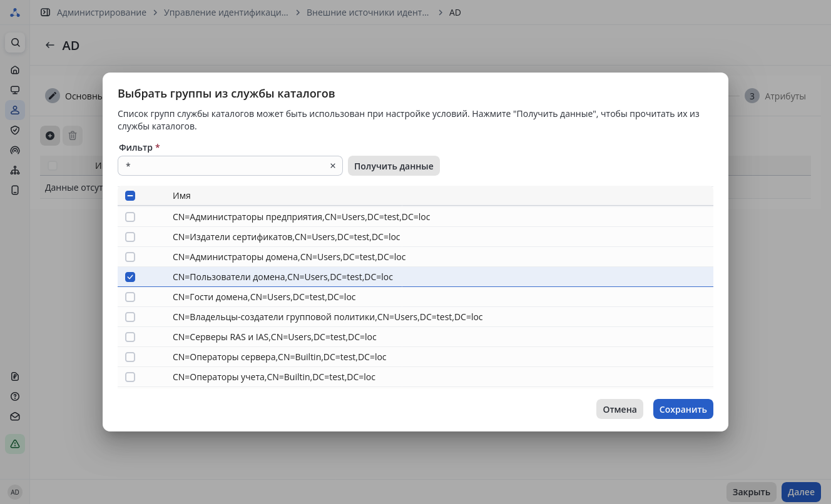Go to the Внешние источники breadcrumb
Viewport: 831px width, 504px height.
[x=368, y=13]
